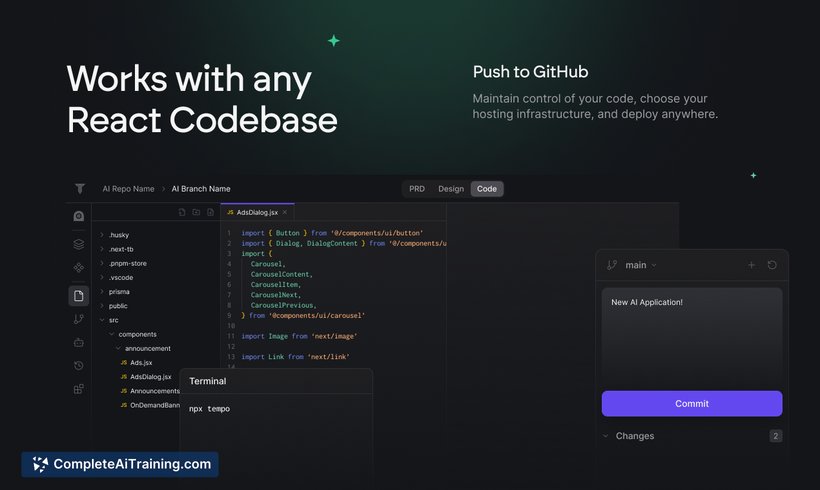The image size is (820, 490).
Task: Open the robot agent icon in sidebar
Action: [x=78, y=343]
